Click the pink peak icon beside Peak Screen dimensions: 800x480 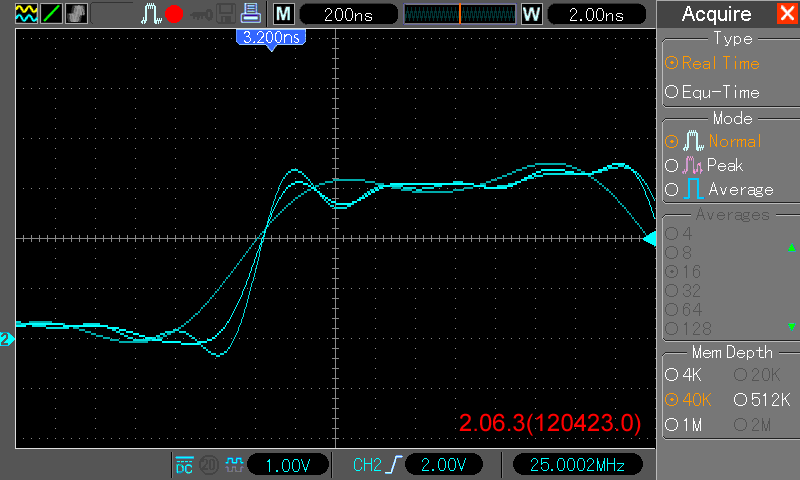click(x=692, y=165)
